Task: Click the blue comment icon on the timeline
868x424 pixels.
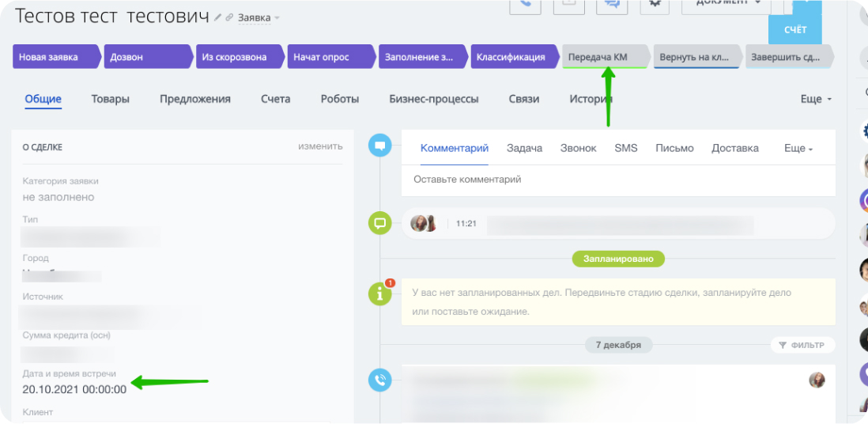Action: click(x=380, y=146)
